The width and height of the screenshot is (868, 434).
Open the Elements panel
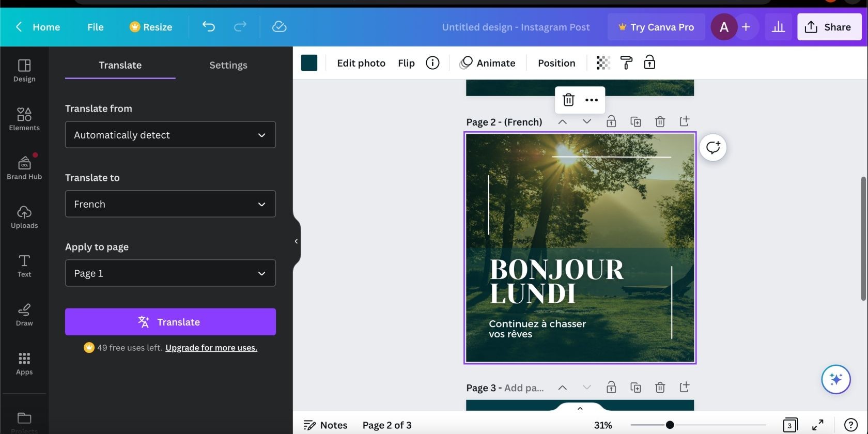pyautogui.click(x=24, y=119)
